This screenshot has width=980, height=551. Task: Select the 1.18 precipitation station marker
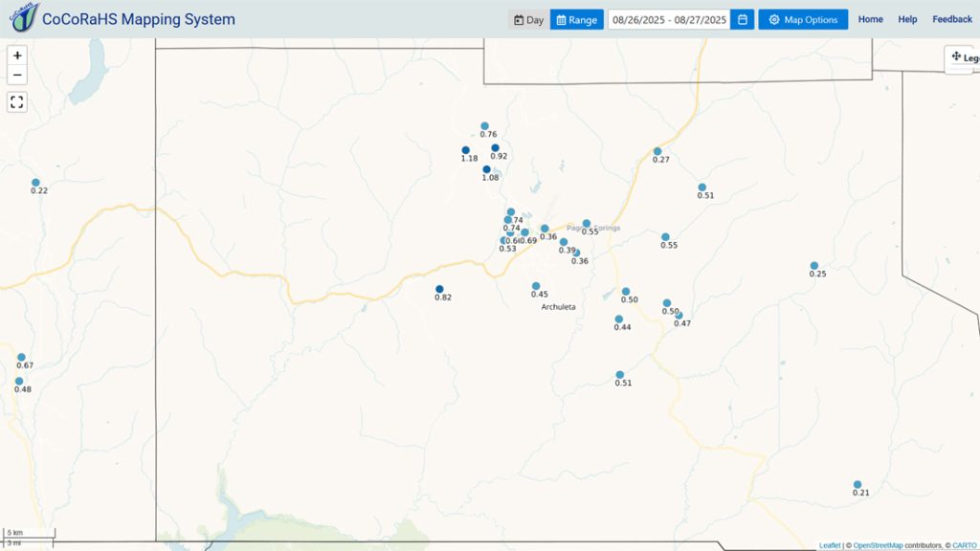point(466,150)
